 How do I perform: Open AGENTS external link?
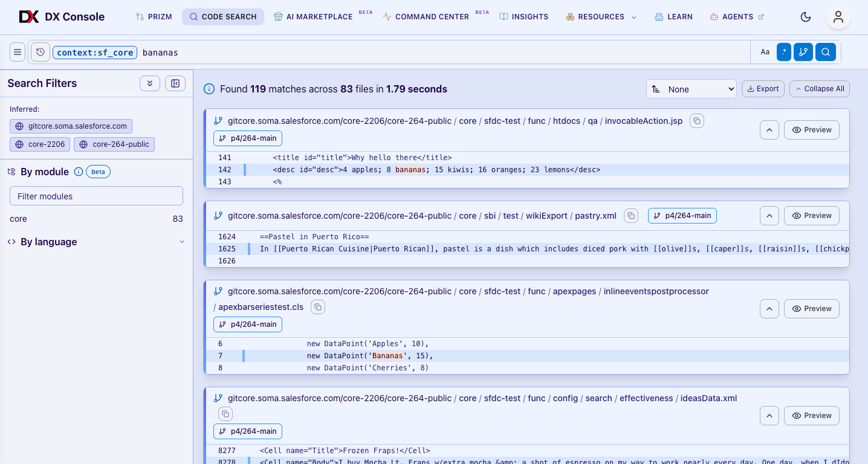point(737,17)
